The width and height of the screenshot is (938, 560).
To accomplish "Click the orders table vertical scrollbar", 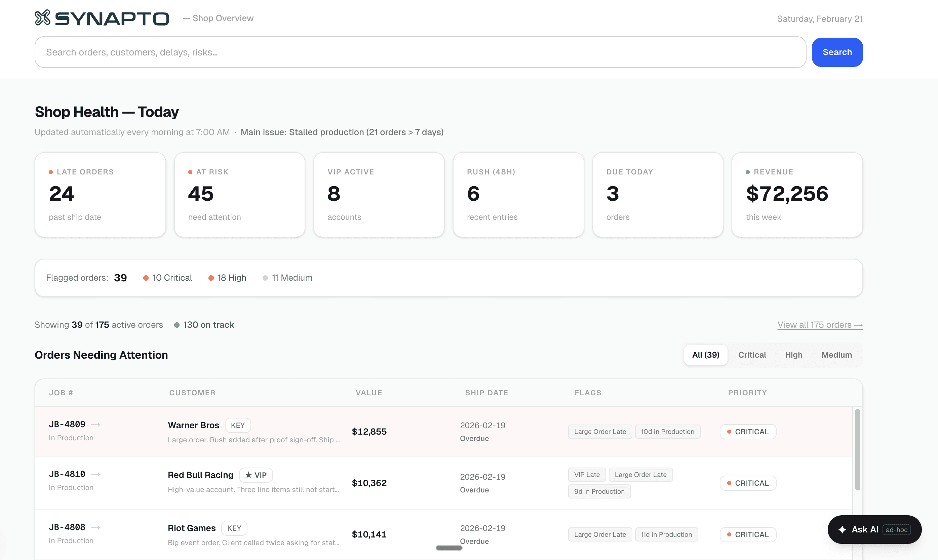I will coord(857,450).
